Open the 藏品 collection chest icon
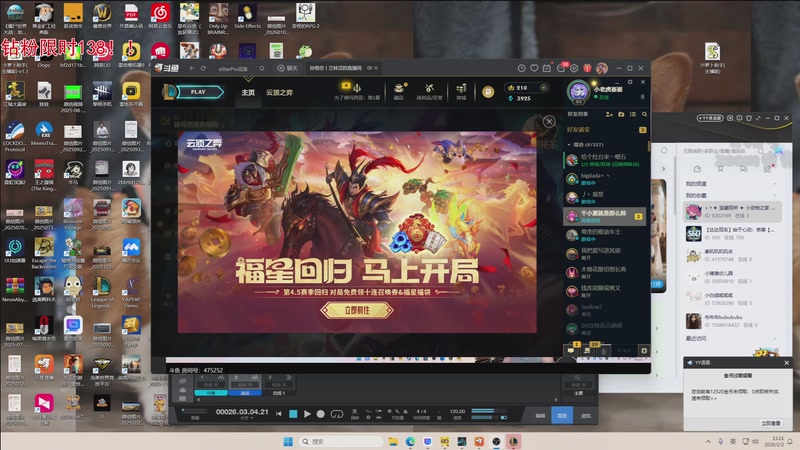The height and width of the screenshot is (450, 800). (399, 88)
